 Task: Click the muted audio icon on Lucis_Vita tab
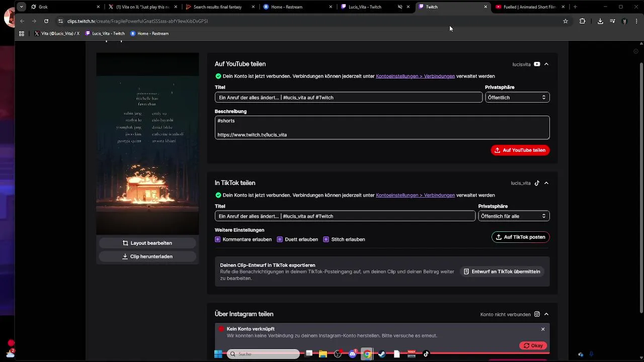pyautogui.click(x=400, y=7)
